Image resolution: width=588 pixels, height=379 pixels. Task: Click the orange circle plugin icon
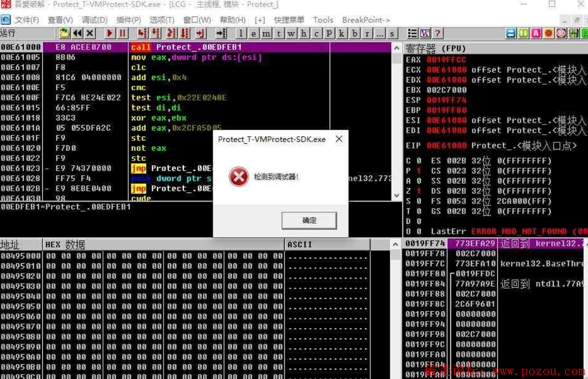pos(549,33)
